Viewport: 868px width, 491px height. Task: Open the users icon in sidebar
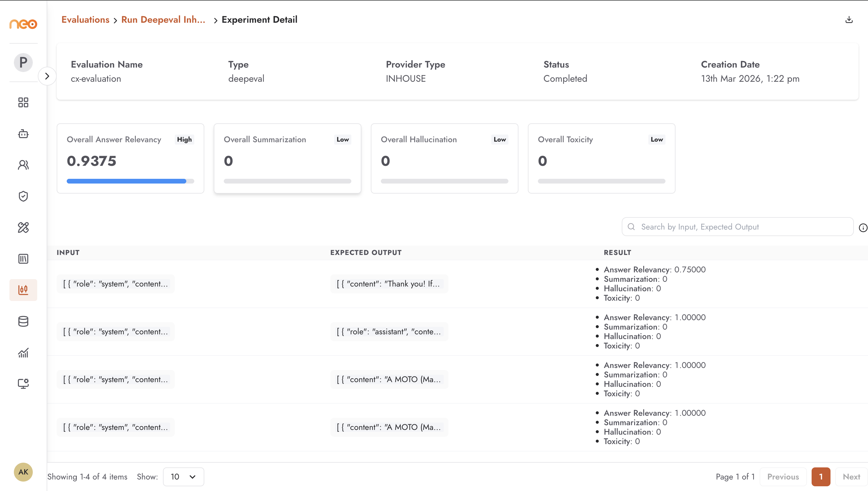point(23,165)
